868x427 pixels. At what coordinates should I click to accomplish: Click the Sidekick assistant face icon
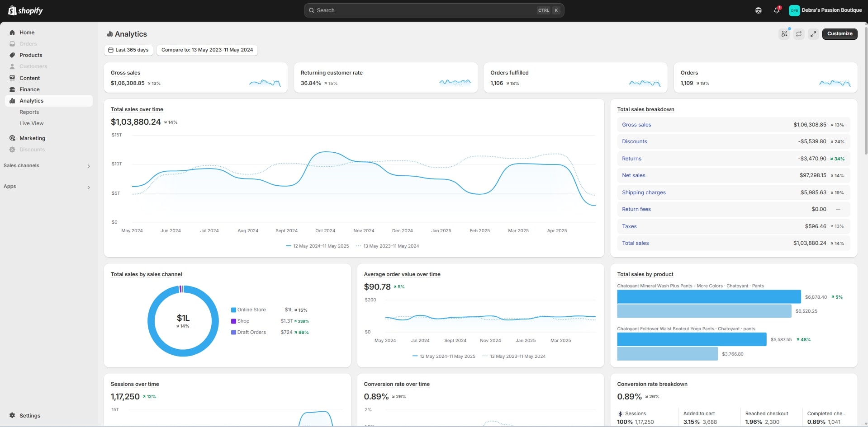pos(759,10)
